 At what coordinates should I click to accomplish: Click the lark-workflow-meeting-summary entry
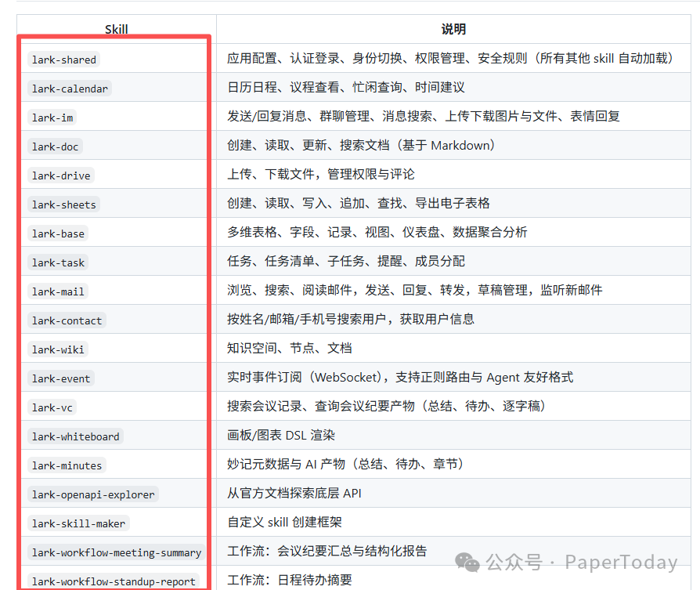pos(116,552)
